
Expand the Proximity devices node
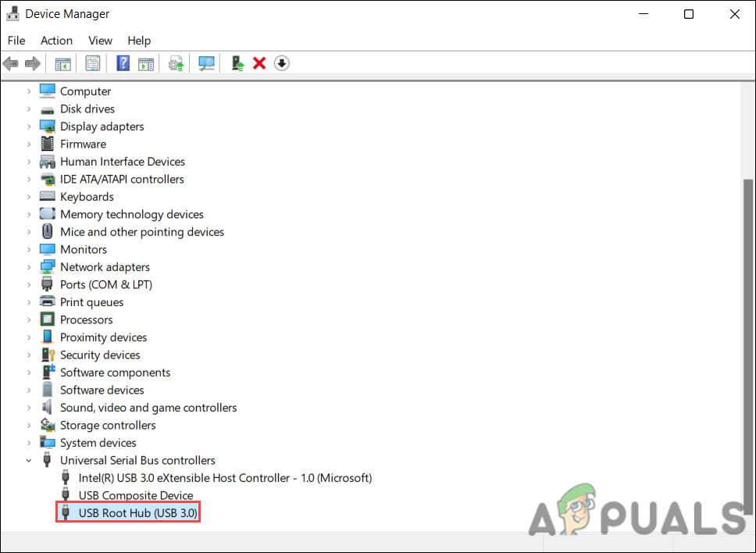pos(29,337)
